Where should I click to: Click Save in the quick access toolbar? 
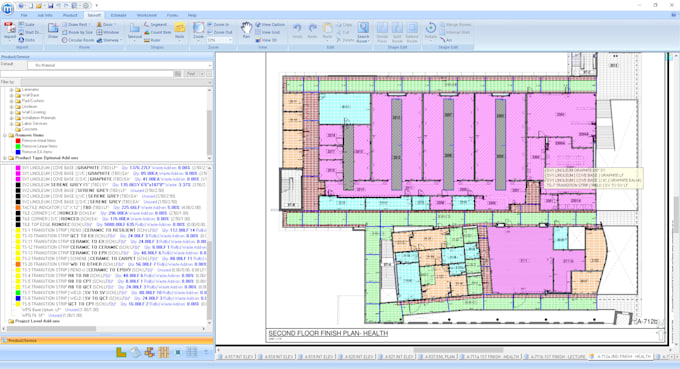tap(51, 6)
